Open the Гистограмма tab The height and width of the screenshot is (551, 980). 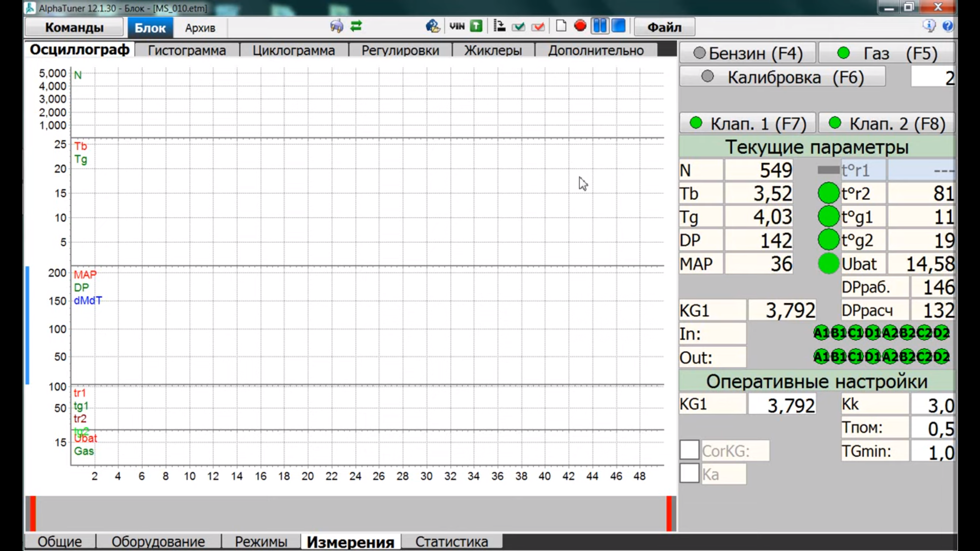[x=187, y=51]
